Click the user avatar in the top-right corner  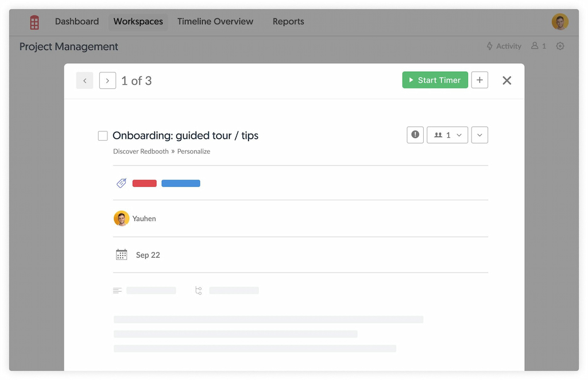559,21
